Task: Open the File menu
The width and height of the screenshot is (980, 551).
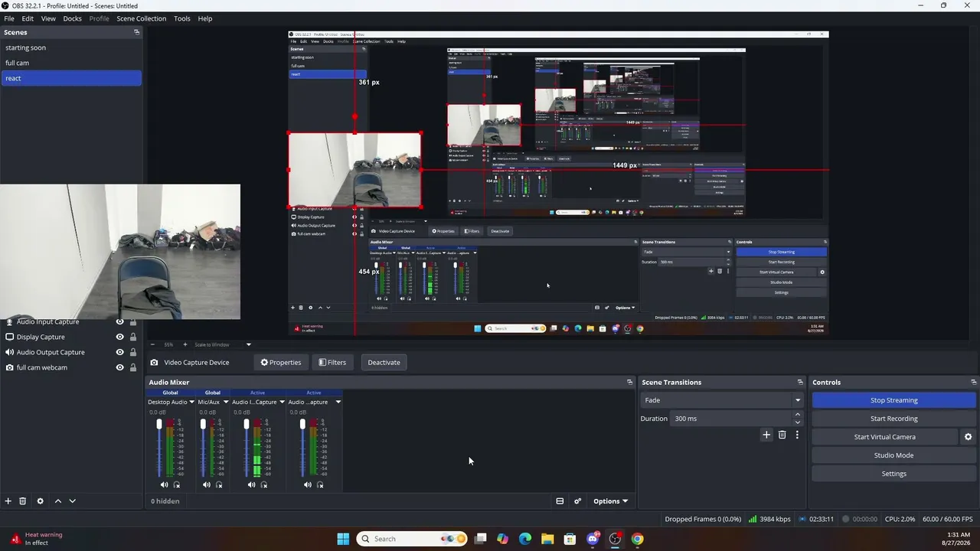Action: click(9, 18)
